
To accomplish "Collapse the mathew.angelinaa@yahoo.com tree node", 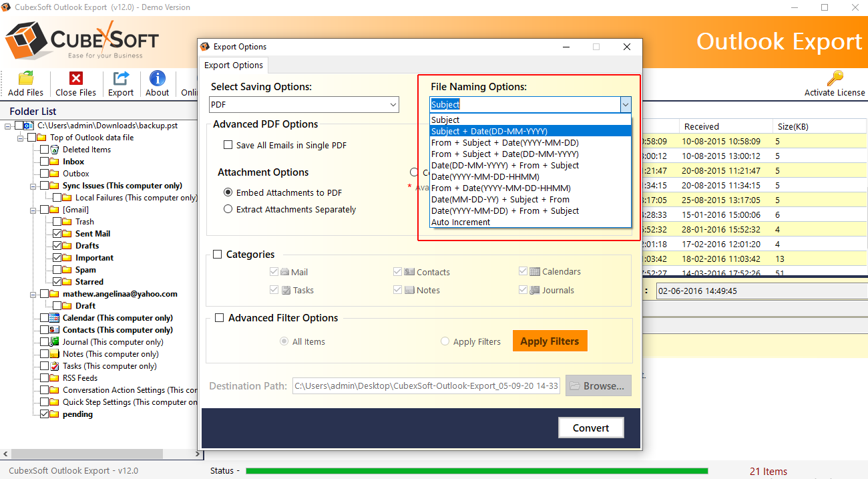I will 33,294.
